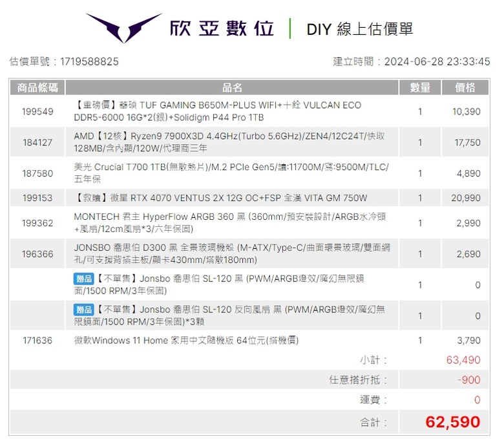
Task: Click the price 4,890
Action: click(x=468, y=173)
